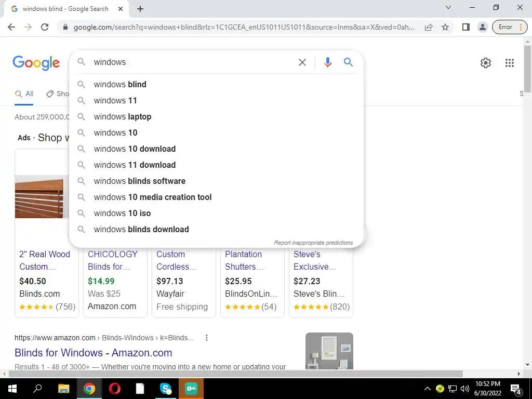Screen dimensions: 532x399
Task: Open Opera browser from taskbar
Action: [x=115, y=389]
